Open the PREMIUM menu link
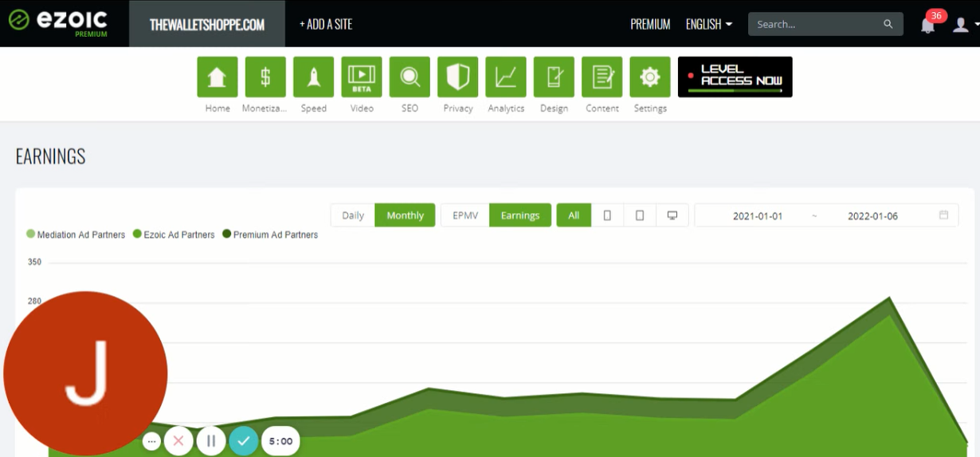The image size is (980, 457). tap(650, 24)
